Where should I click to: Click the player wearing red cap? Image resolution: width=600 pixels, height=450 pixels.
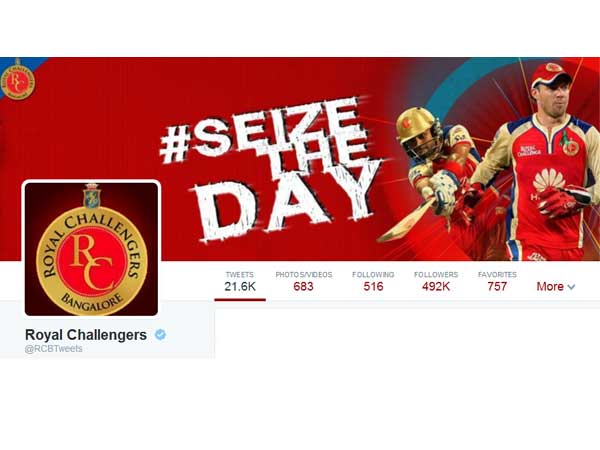543,163
